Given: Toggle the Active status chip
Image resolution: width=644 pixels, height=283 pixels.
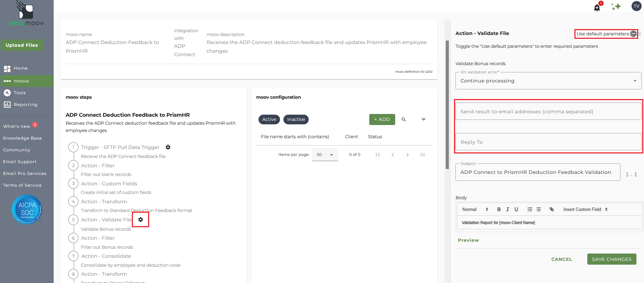Looking at the screenshot, I should [x=269, y=120].
